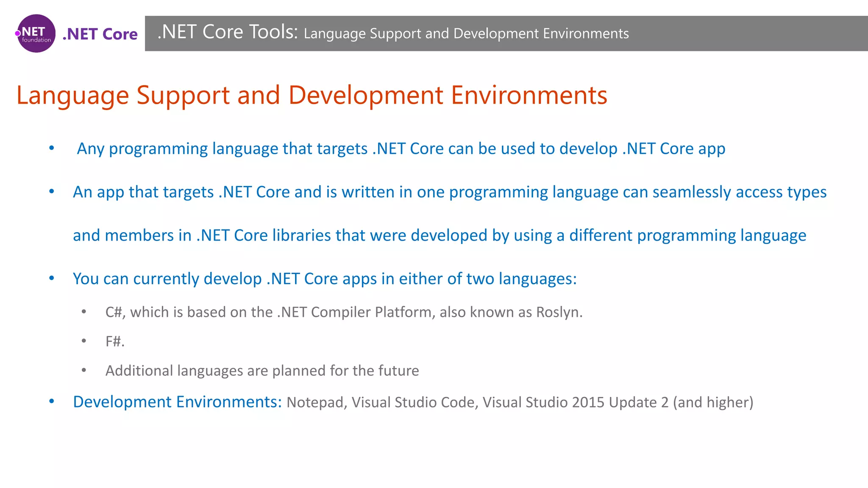Image resolution: width=868 pixels, height=488 pixels.
Task: Click the orange slide title heading
Action: tap(312, 95)
